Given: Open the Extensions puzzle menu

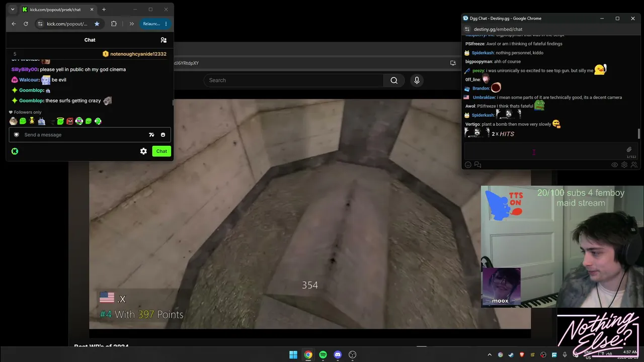Looking at the screenshot, I should (114, 24).
